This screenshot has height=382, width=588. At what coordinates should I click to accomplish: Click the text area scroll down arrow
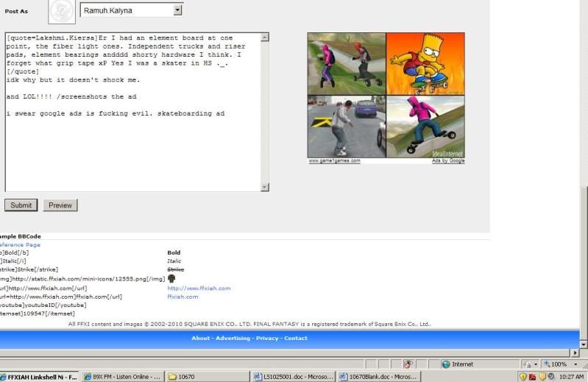tap(265, 188)
